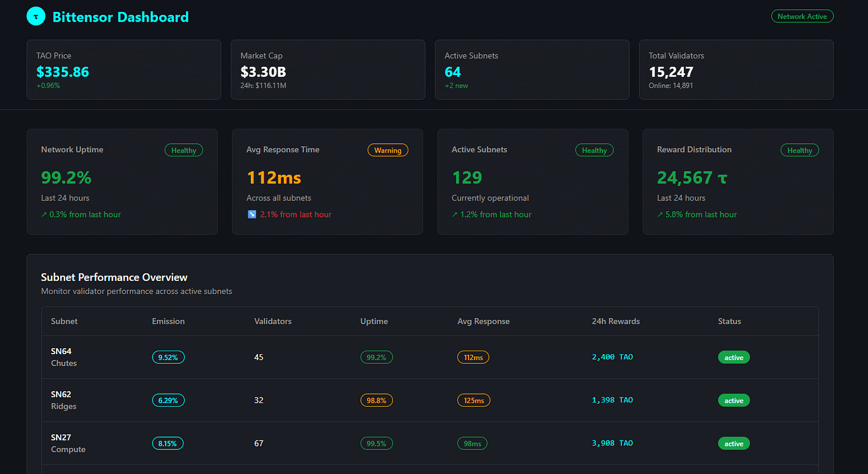Screen dimensions: 868x474
Task: Click the top Active Subnets count 64
Action: [452, 72]
